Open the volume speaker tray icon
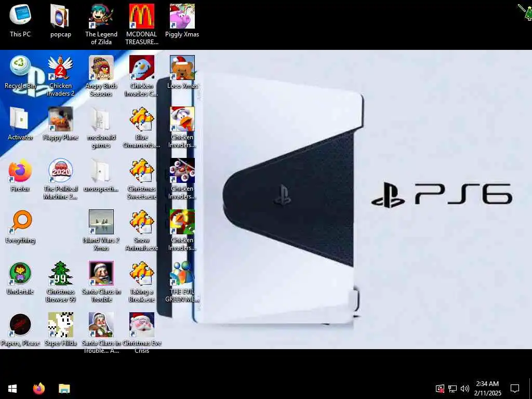 [465, 389]
